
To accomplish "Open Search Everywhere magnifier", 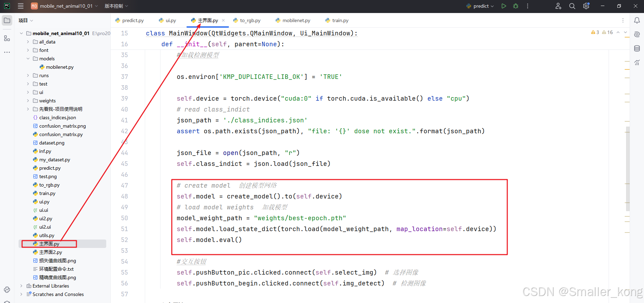I will (572, 6).
